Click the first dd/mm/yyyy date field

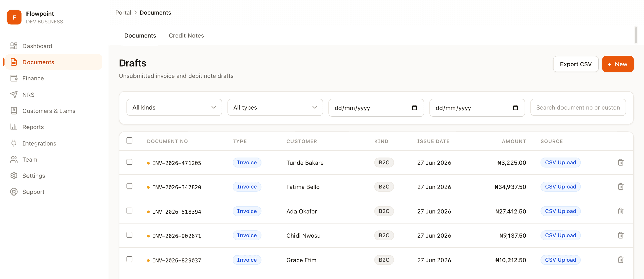(376, 108)
